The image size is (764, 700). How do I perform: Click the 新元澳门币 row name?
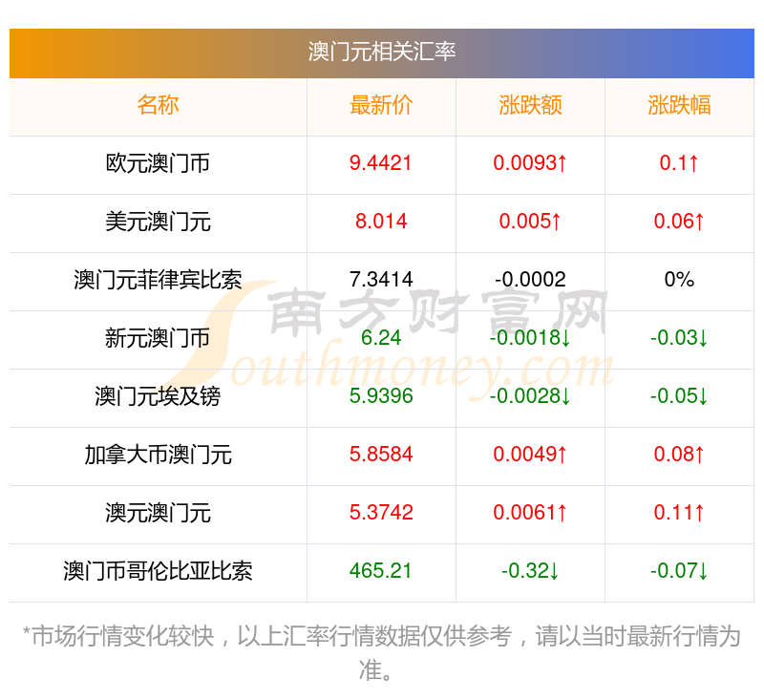(x=158, y=338)
